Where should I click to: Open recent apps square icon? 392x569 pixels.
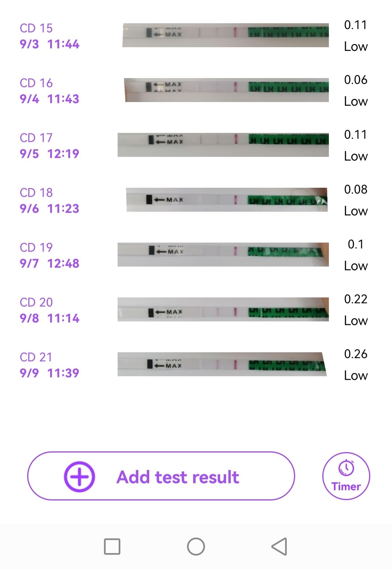pos(112,546)
